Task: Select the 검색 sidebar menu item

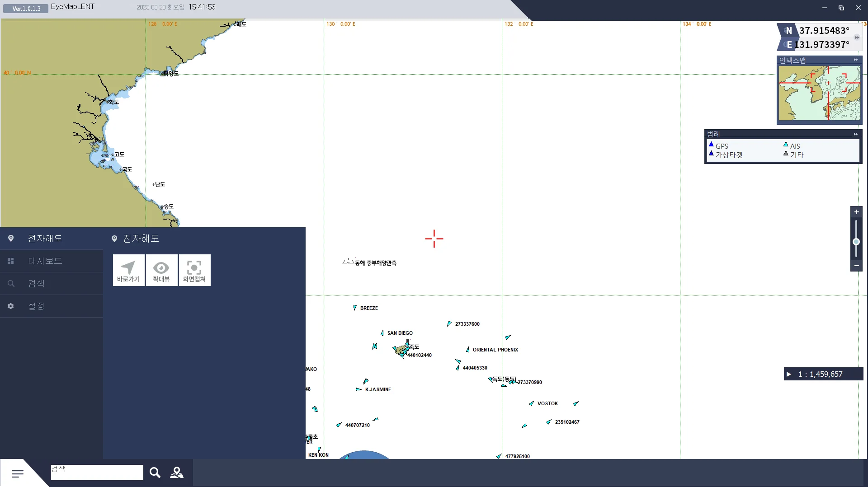Action: coord(52,284)
